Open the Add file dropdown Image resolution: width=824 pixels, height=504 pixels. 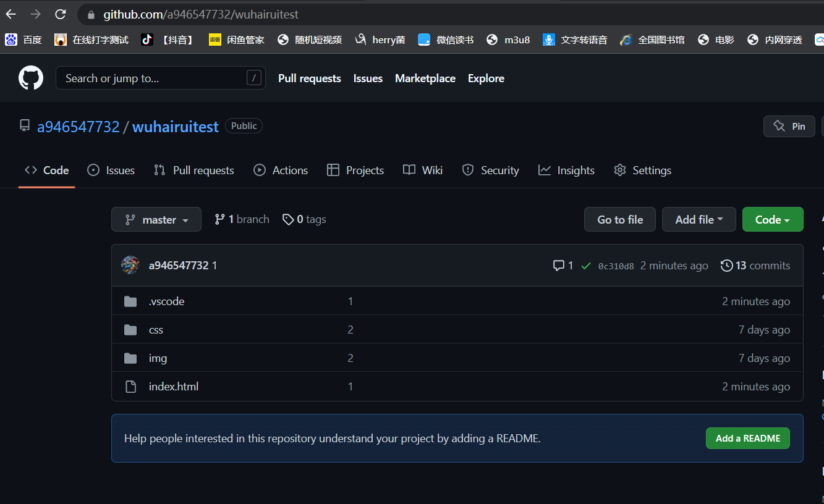pos(699,219)
